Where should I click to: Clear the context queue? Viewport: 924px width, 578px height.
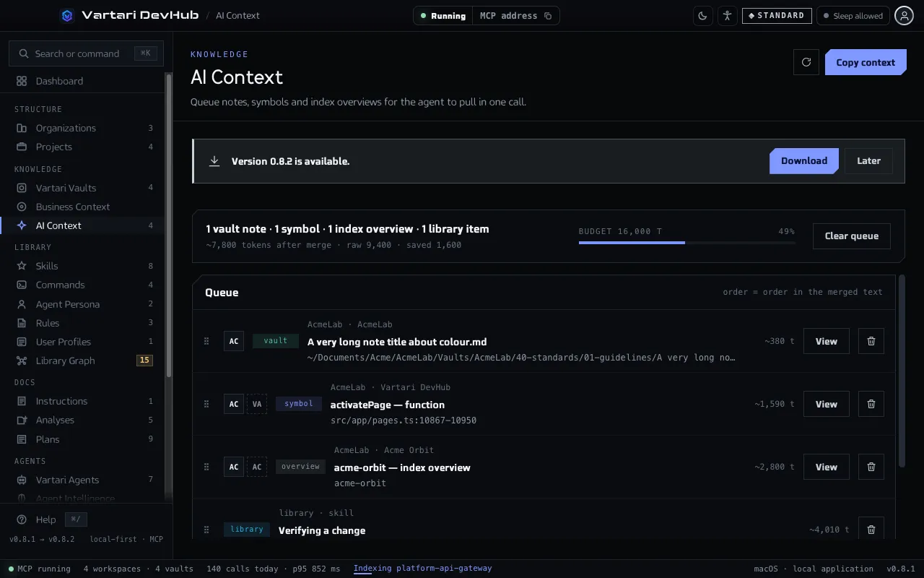tap(852, 236)
